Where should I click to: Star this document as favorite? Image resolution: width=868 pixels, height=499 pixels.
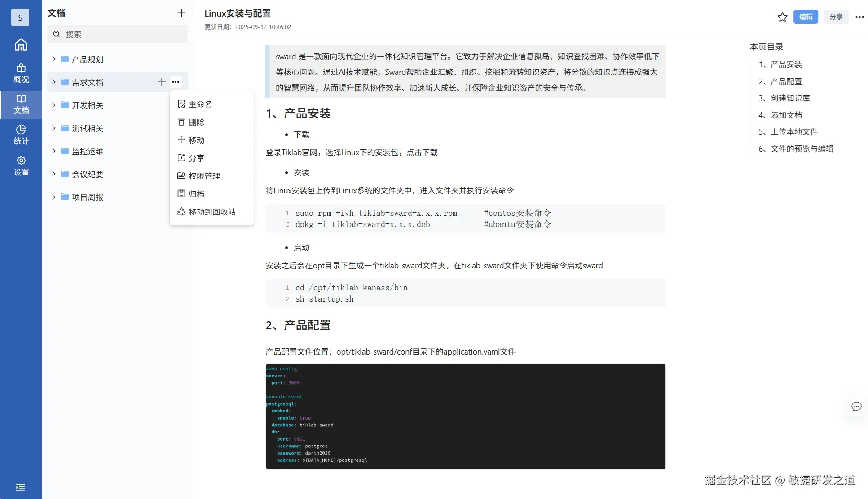pos(782,17)
